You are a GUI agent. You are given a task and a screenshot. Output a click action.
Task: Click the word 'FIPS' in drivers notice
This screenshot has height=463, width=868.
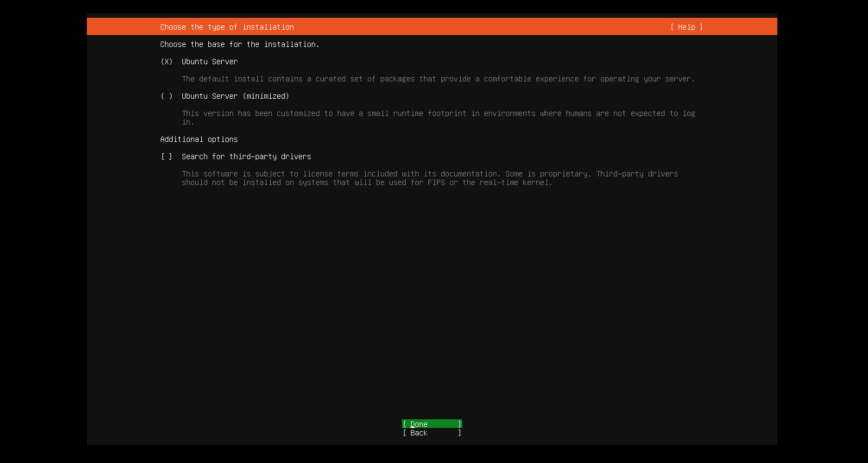tap(436, 182)
